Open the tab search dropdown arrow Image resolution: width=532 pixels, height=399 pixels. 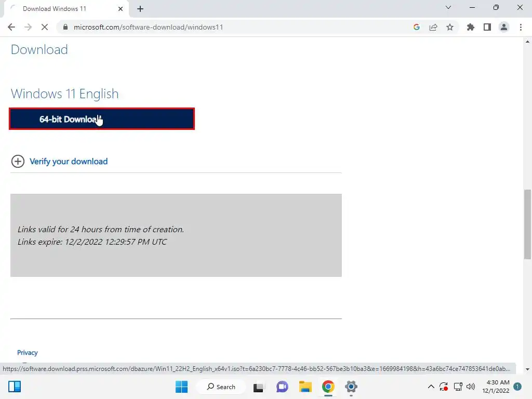coord(448,7)
